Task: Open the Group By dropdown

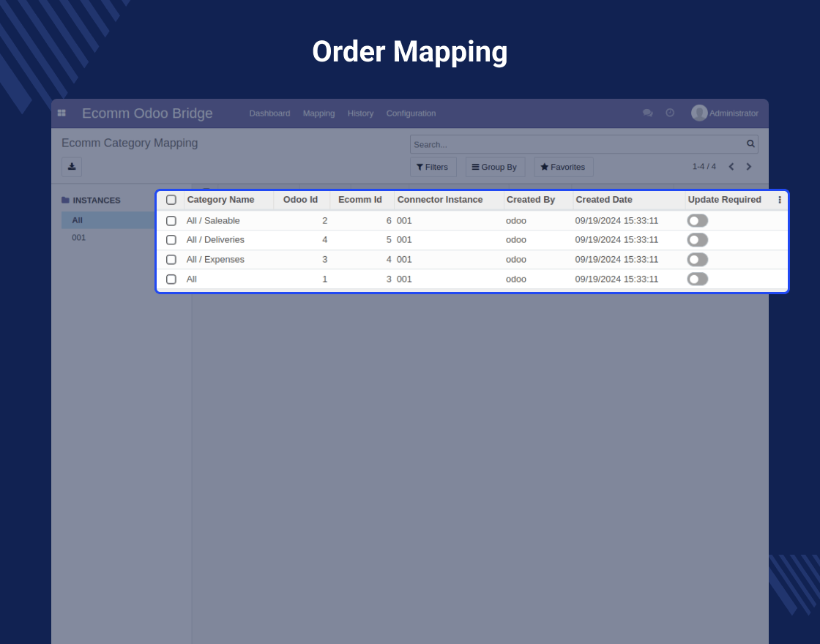Action: [495, 168]
